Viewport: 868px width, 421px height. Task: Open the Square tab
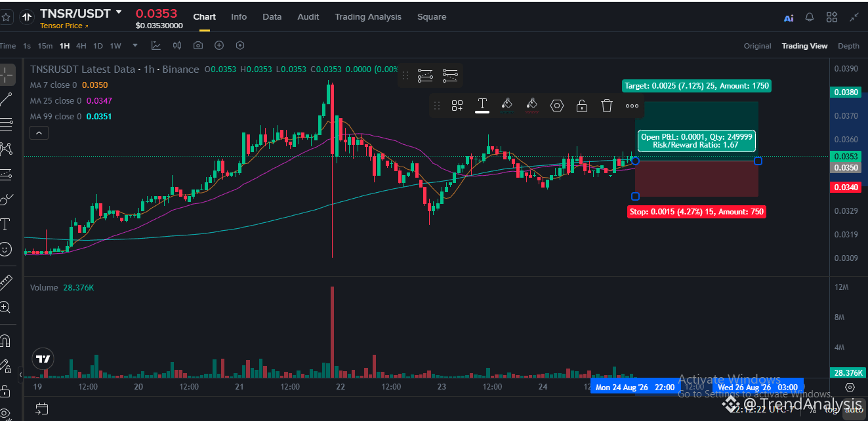pyautogui.click(x=432, y=17)
